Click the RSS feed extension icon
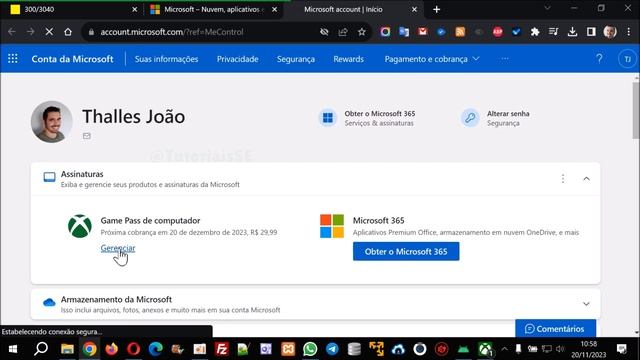640x360 pixels. pos(460,32)
